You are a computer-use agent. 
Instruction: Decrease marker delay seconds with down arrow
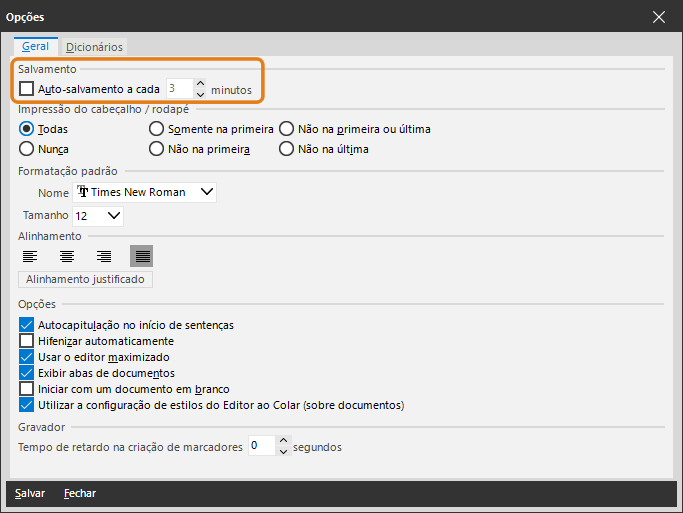coord(283,452)
